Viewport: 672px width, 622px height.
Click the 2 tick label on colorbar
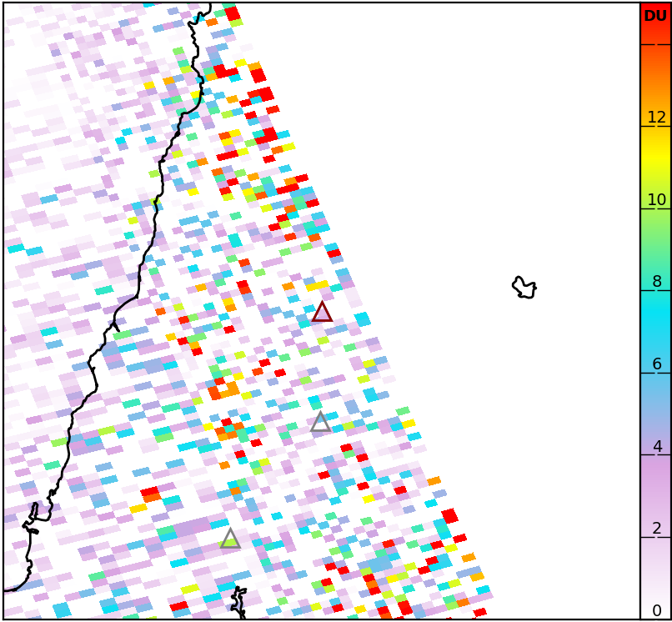tap(657, 529)
